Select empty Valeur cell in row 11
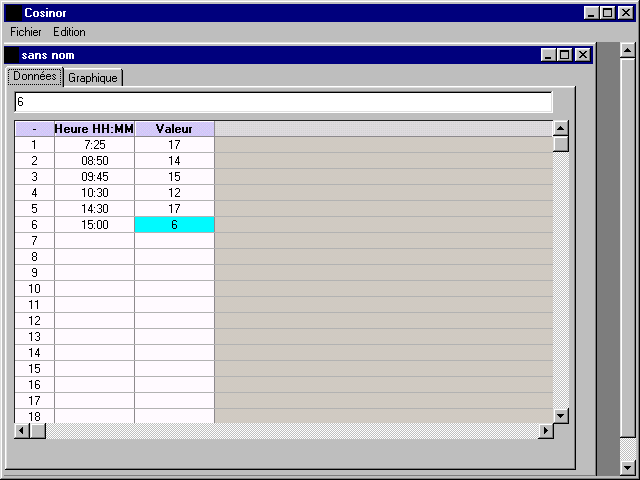The image size is (640, 480). click(x=174, y=305)
